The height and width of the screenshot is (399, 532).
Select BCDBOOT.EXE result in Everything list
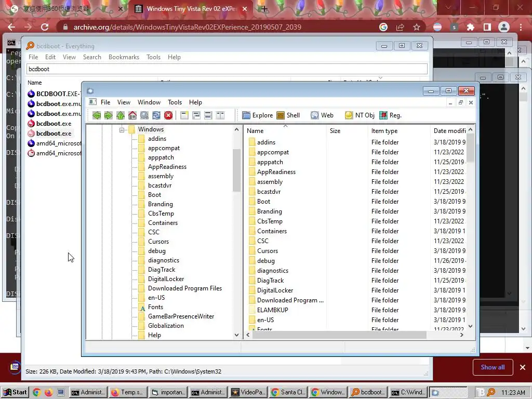[54, 94]
